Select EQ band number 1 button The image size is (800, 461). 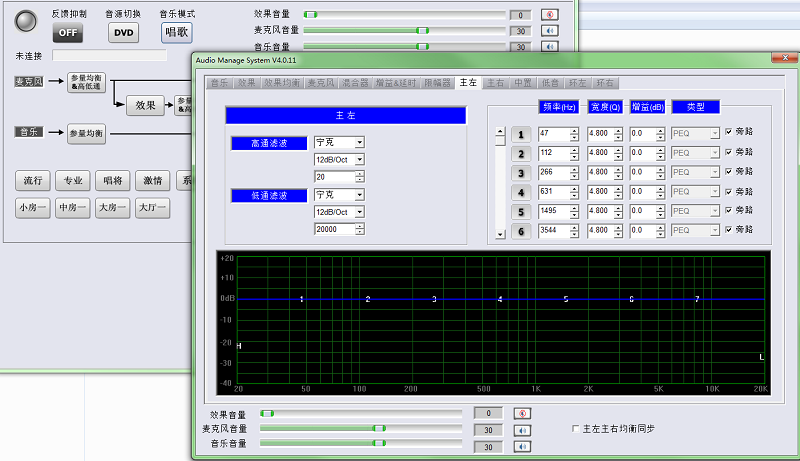click(520, 134)
